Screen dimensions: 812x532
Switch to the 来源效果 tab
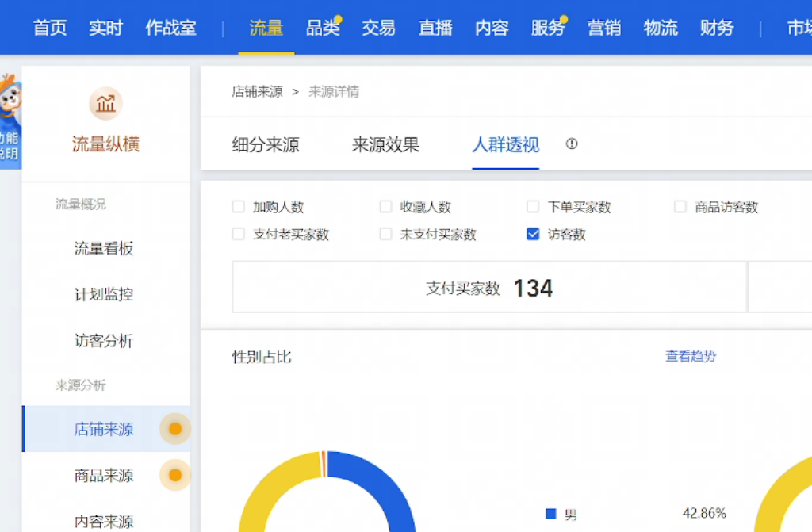(x=385, y=144)
